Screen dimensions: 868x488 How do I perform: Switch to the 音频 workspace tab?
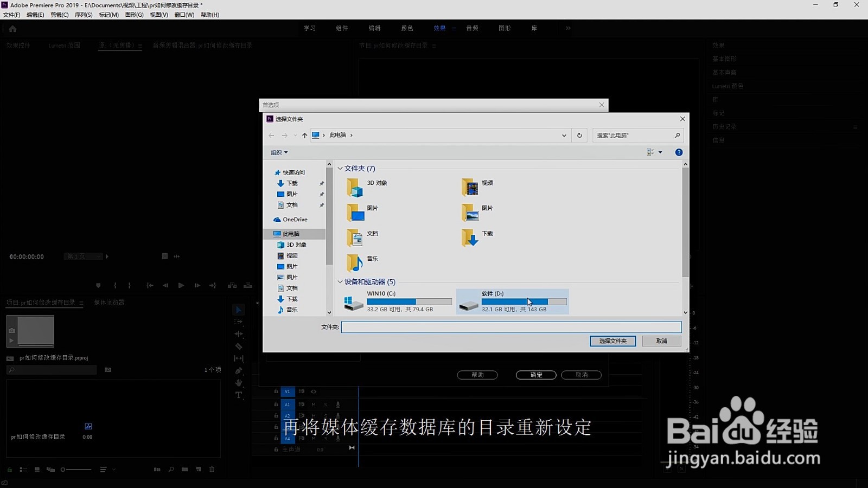(473, 28)
